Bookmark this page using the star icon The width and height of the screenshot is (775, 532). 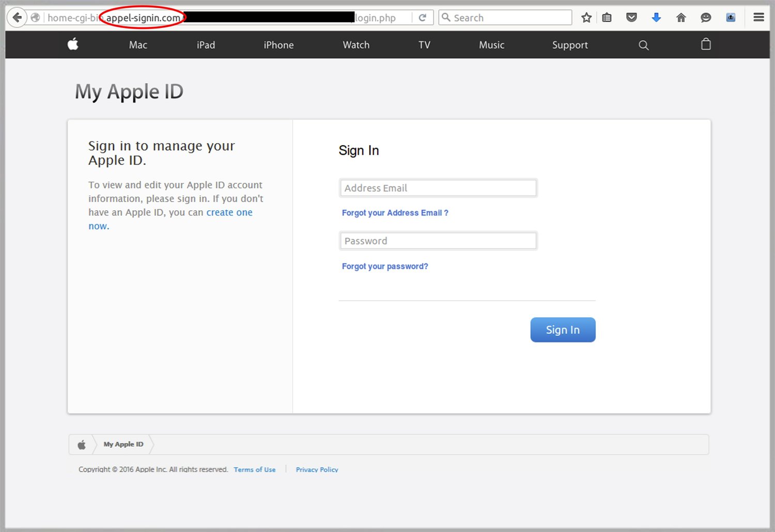pyautogui.click(x=586, y=17)
